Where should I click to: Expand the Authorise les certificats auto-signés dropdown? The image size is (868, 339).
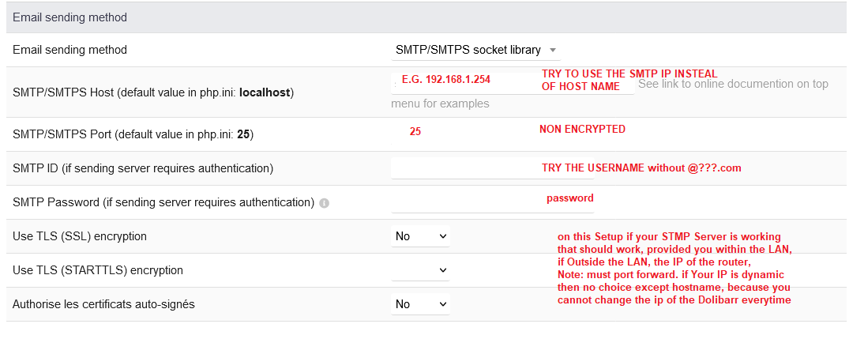pos(421,303)
